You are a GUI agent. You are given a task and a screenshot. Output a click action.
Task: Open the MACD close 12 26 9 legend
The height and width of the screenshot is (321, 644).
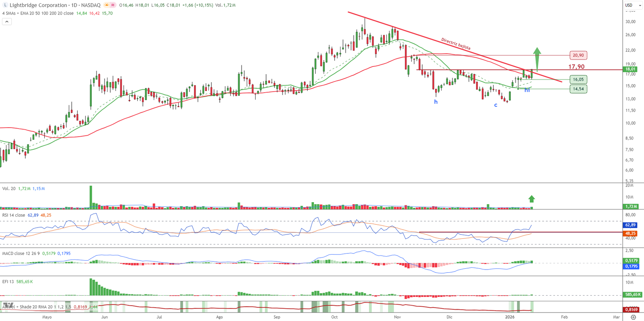click(x=21, y=253)
